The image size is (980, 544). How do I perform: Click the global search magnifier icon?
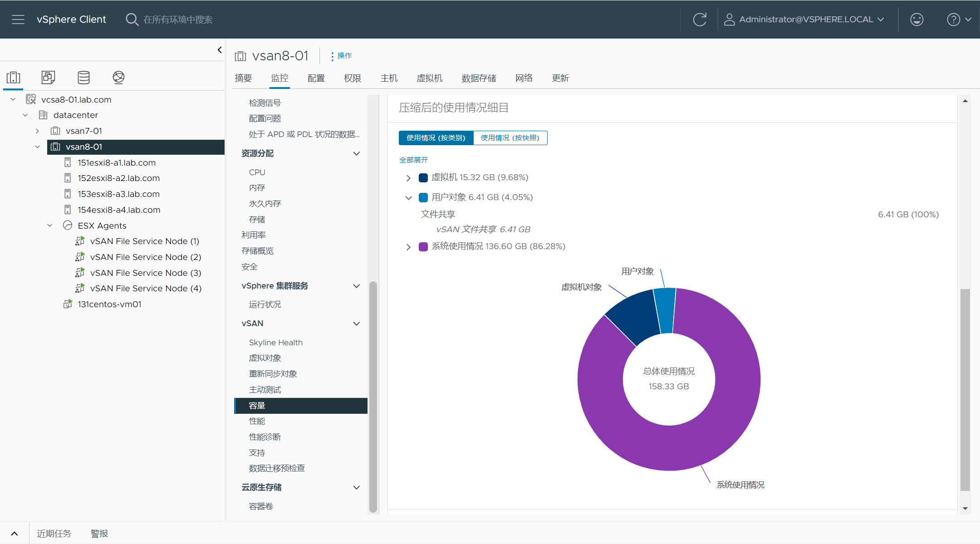tap(132, 20)
